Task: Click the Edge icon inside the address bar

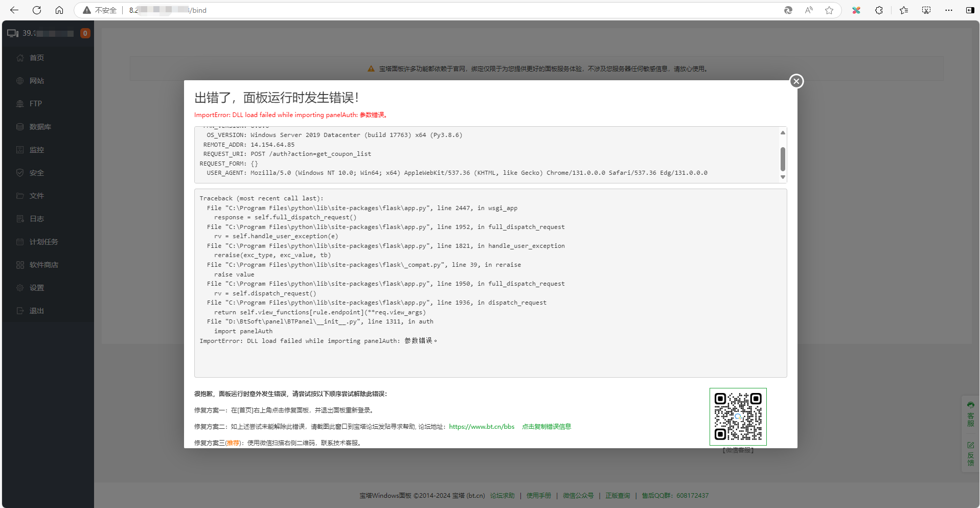Action: (x=788, y=10)
